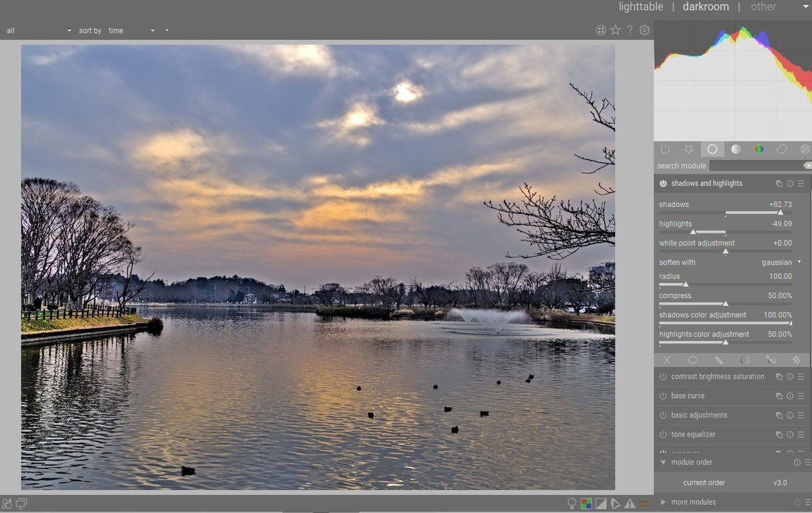Activate the tone equalizer module
Viewport: 812px width, 513px height.
pos(662,434)
